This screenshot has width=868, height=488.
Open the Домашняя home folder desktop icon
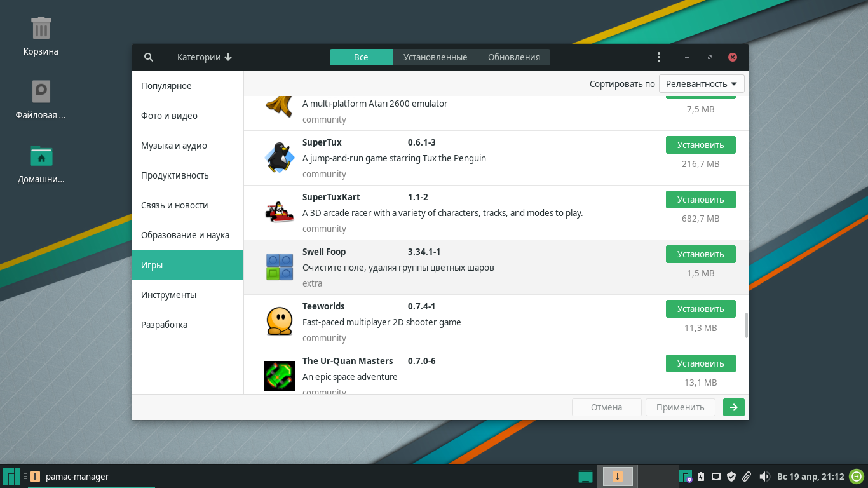(41, 156)
